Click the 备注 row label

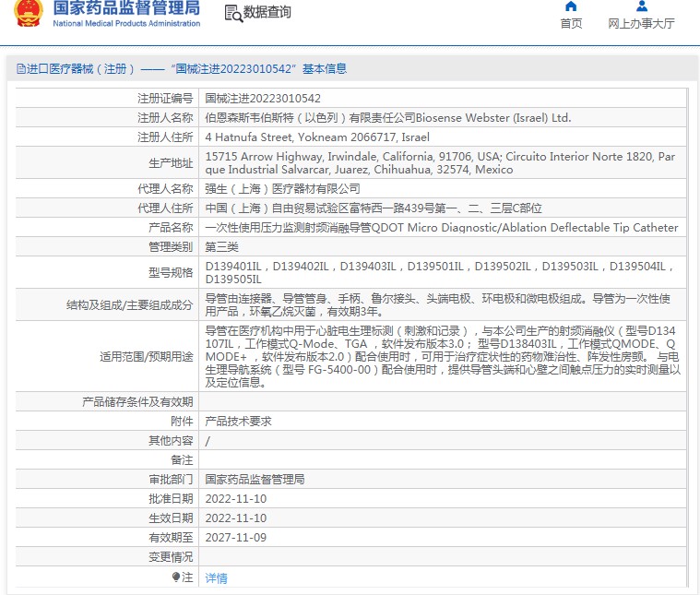182,460
